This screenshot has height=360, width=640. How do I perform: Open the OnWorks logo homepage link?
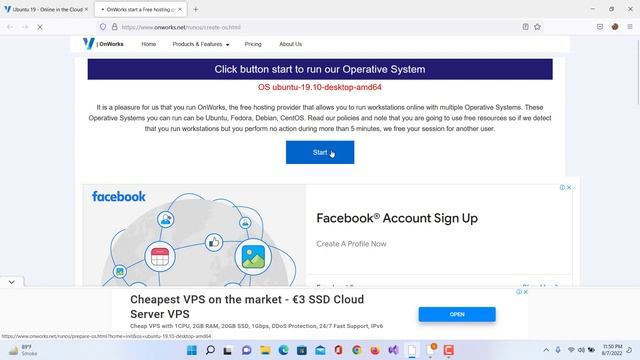click(x=103, y=44)
